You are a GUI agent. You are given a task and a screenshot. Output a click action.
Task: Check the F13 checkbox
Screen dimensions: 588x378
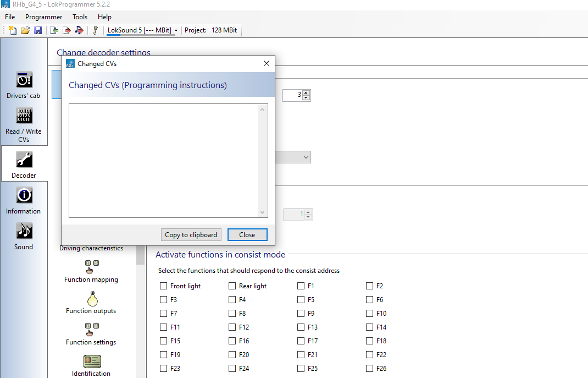click(x=301, y=327)
